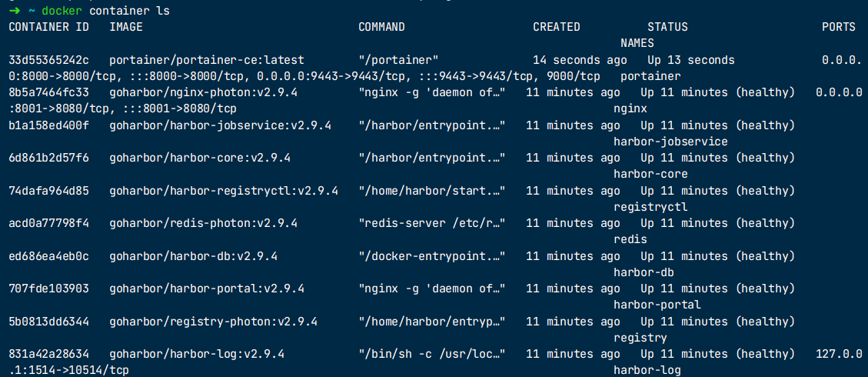Click the command "/portainer"
Screen dimensions: 868x377
point(398,60)
